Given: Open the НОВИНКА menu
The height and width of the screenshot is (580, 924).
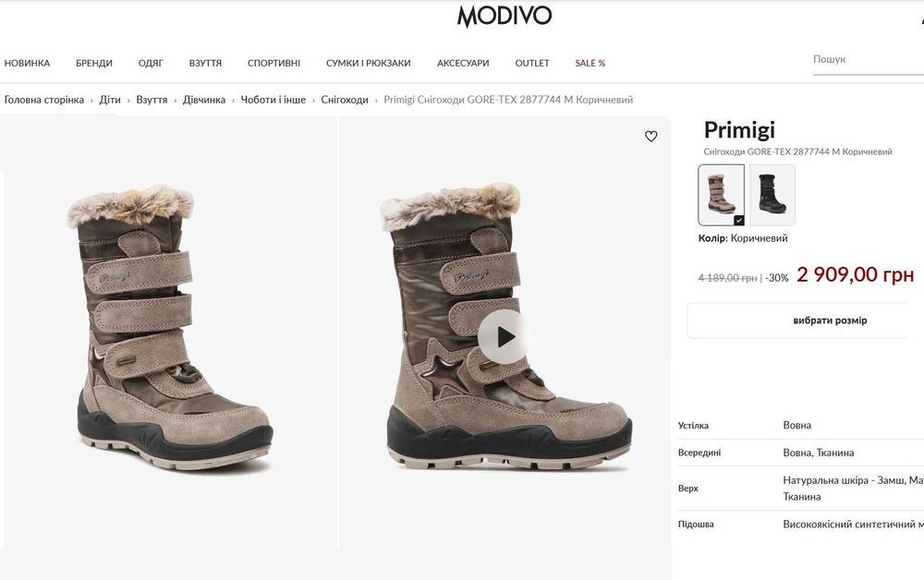Looking at the screenshot, I should 27,63.
